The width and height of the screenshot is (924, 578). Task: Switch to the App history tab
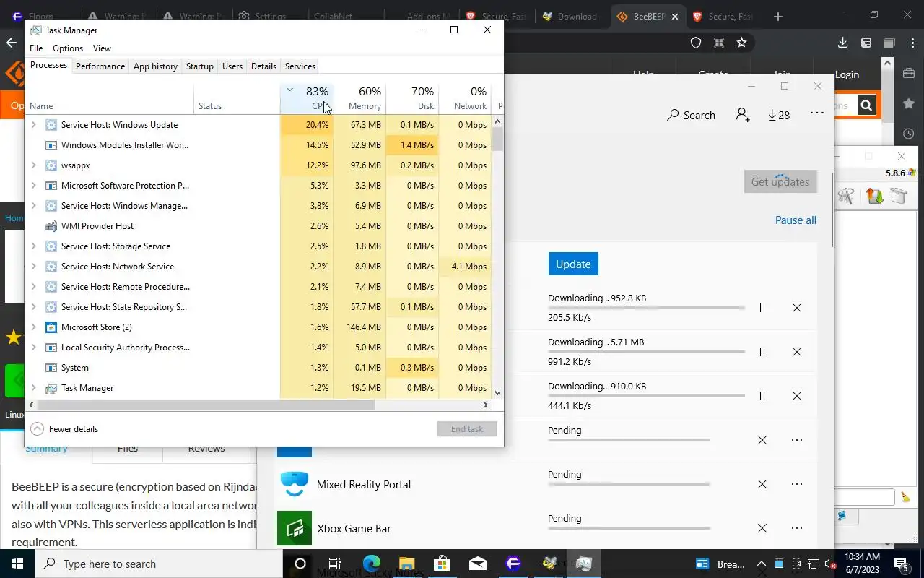(155, 66)
